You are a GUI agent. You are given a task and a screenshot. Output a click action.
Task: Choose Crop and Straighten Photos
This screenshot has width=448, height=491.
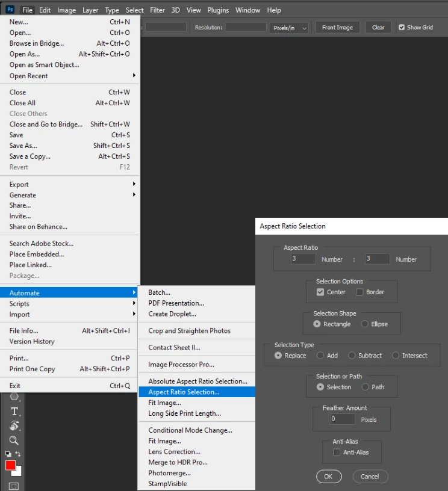(197, 331)
